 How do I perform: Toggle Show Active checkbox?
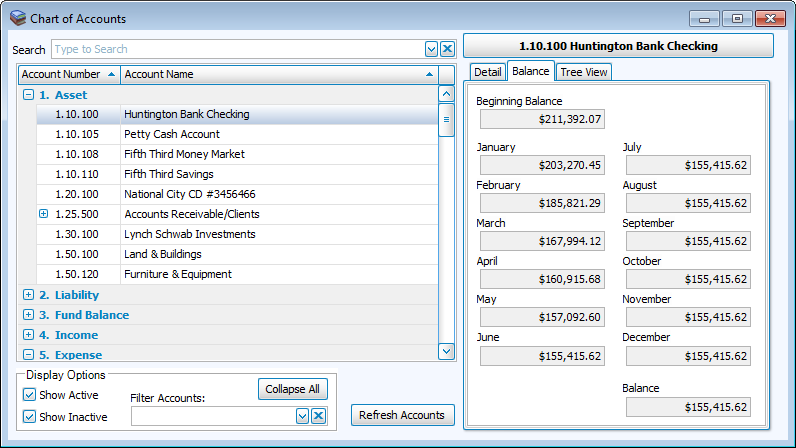[x=29, y=395]
